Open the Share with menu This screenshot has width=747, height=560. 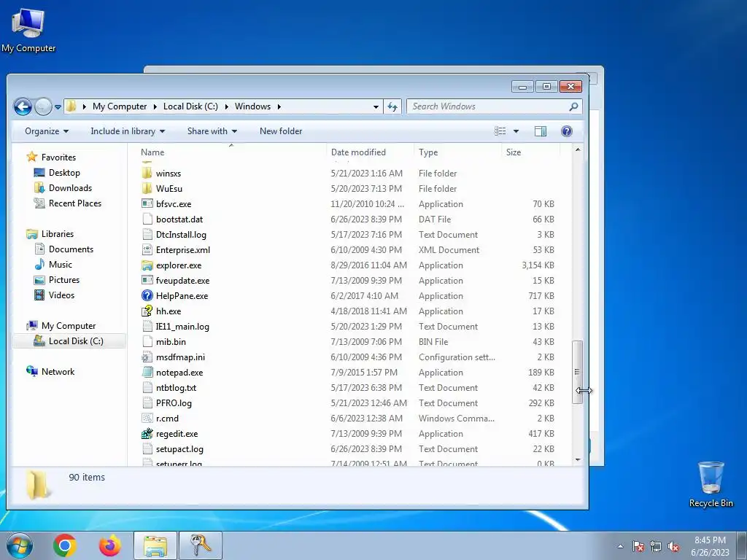pyautogui.click(x=212, y=131)
